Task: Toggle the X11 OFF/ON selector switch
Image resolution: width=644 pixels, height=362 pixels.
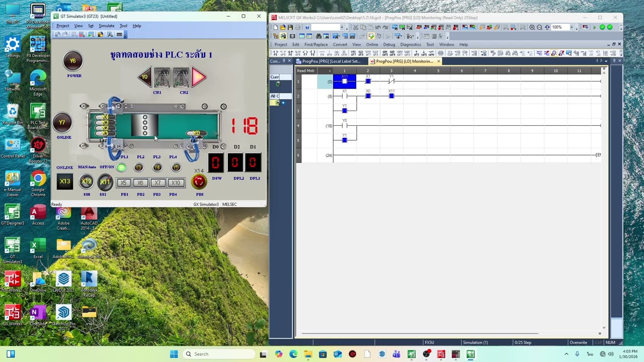Action: (x=105, y=182)
